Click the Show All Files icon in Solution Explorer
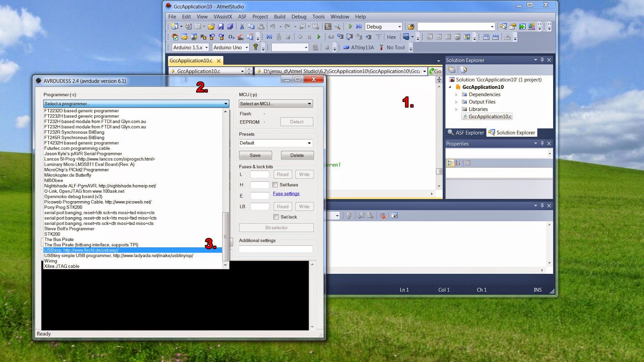The image size is (644, 362). 463,70
